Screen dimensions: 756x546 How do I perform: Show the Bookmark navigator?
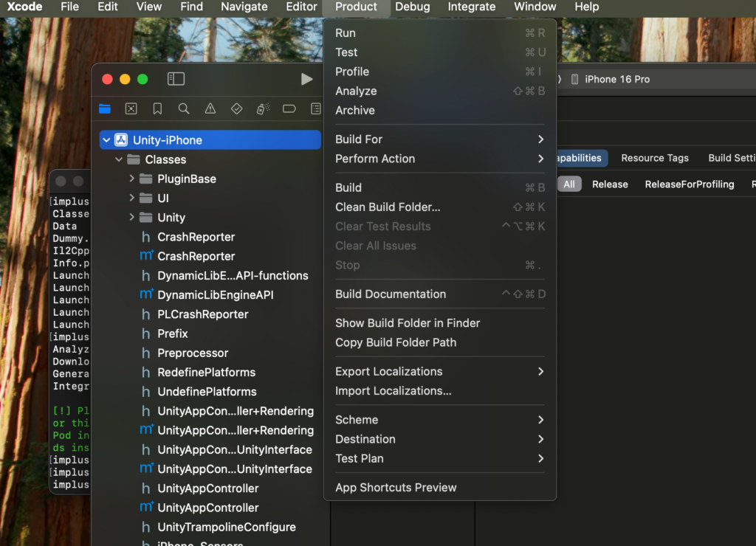click(x=157, y=108)
